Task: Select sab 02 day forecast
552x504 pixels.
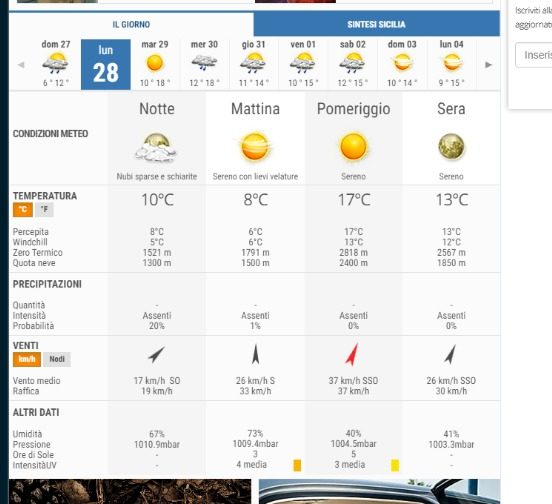Action: [x=352, y=63]
